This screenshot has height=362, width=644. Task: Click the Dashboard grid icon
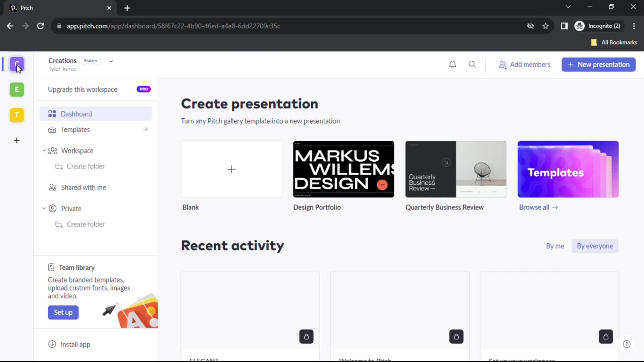pyautogui.click(x=52, y=114)
